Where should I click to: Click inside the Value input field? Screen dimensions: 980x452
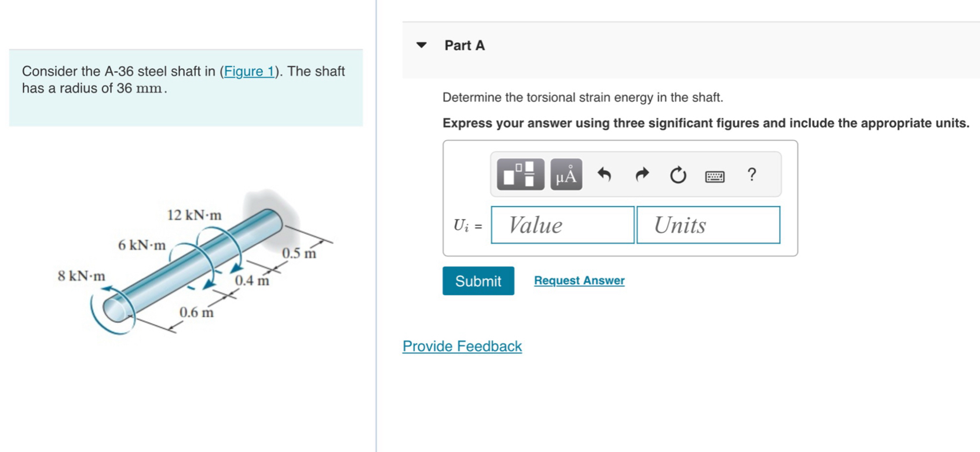[561, 225]
